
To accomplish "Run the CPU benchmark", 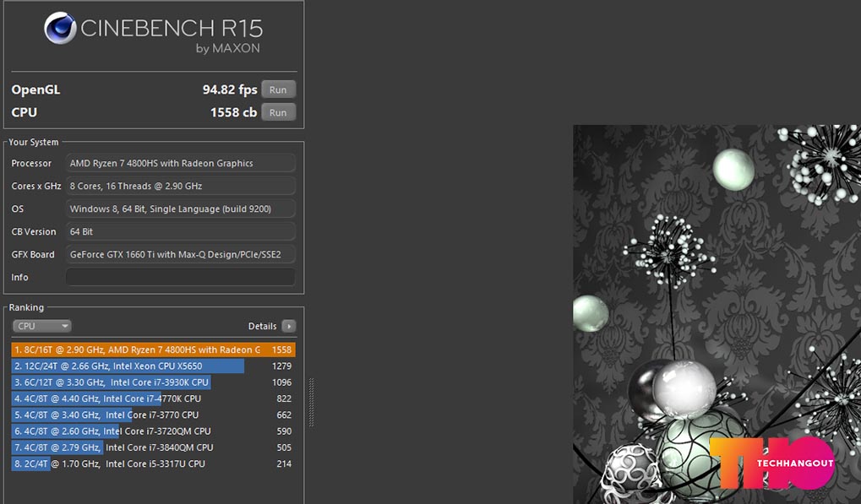I will [278, 112].
